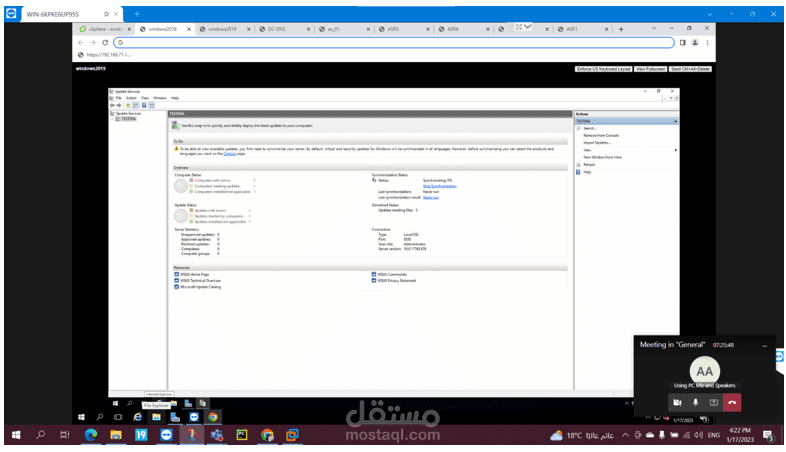Toggle the camera in the Teams meeting
The width and height of the screenshot is (786, 452).
677,402
